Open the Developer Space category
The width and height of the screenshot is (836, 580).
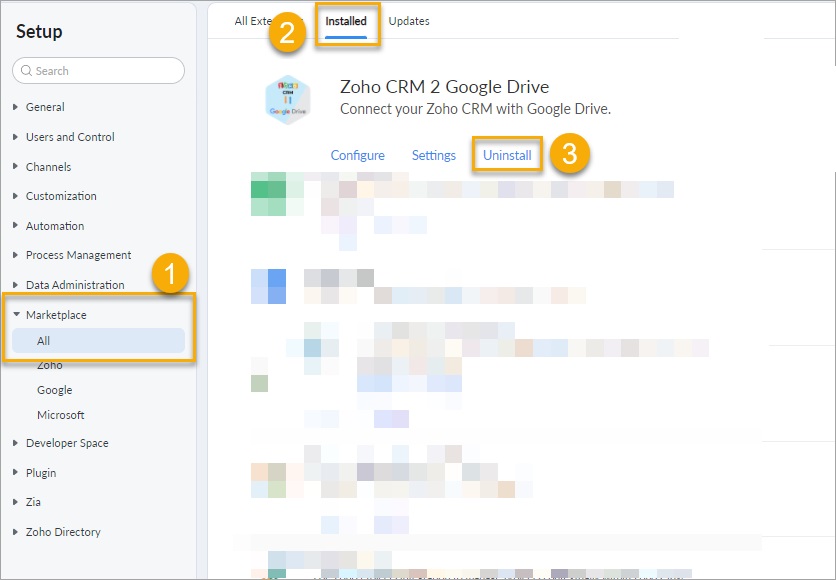[x=67, y=443]
